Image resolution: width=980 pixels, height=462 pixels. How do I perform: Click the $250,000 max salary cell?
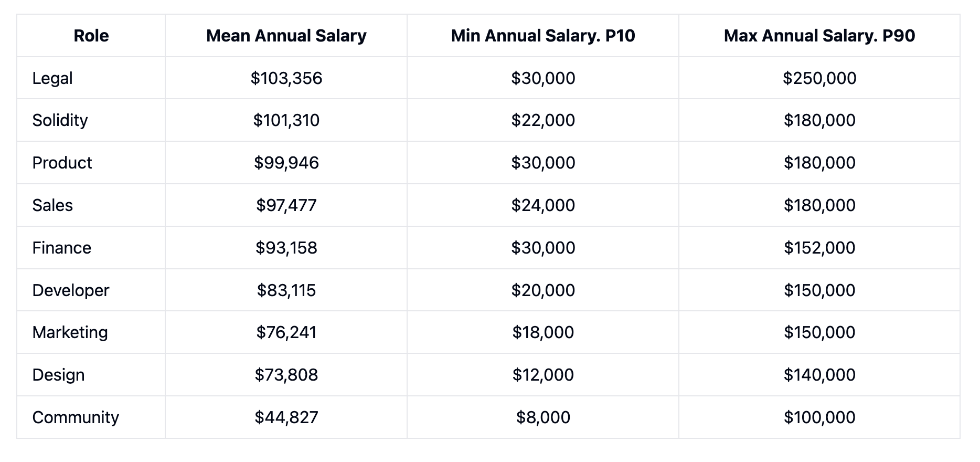(819, 78)
